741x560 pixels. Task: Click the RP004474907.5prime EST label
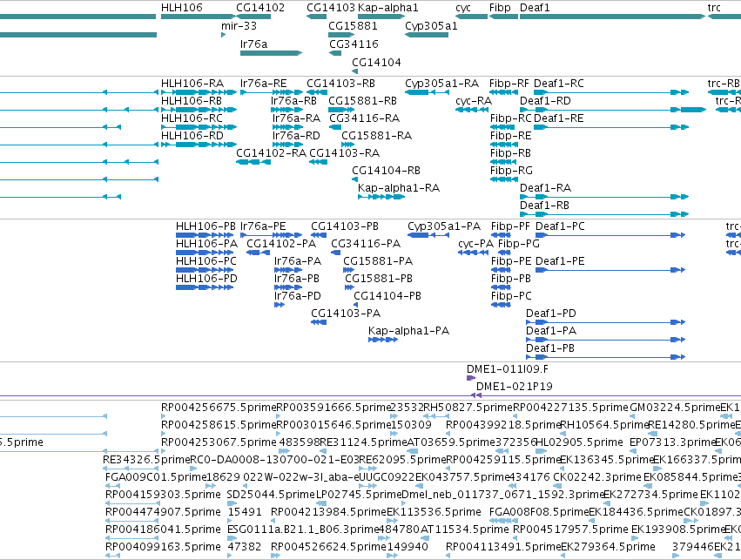coord(163,512)
